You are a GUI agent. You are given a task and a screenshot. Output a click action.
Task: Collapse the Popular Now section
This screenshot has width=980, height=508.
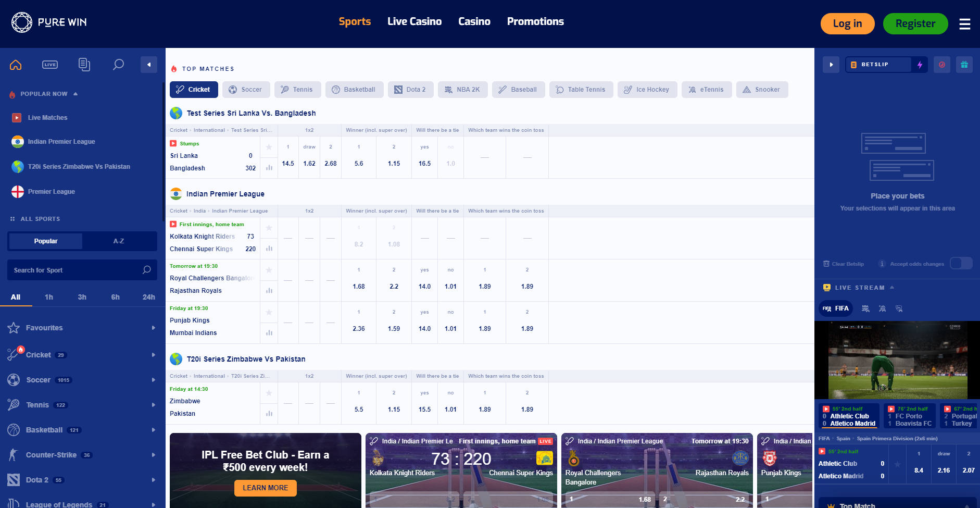[76, 94]
